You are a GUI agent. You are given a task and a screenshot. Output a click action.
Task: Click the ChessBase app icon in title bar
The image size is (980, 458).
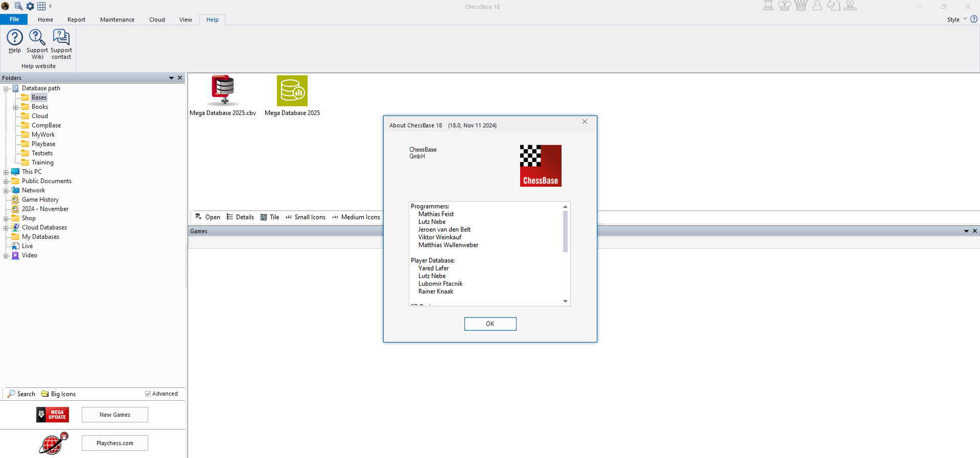pos(5,6)
